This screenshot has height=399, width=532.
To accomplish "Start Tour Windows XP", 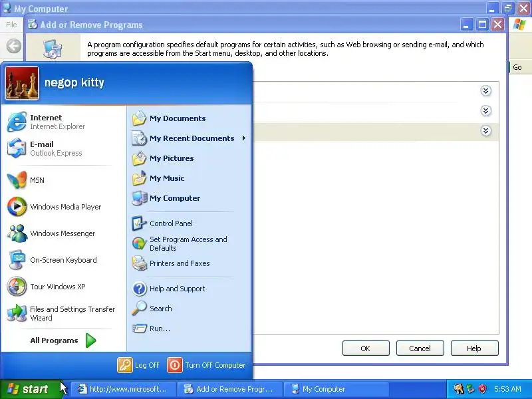I will pyautogui.click(x=63, y=287).
